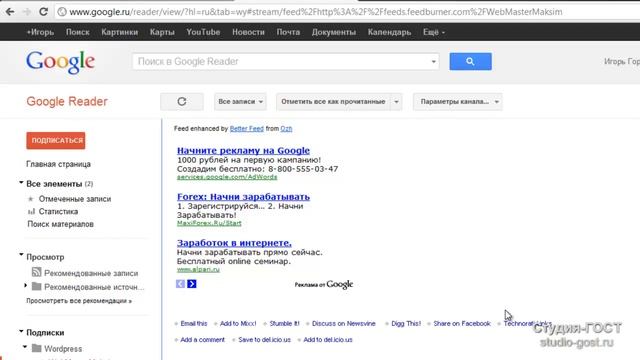Image resolution: width=640 pixels, height=360 pixels.
Task: Open Параметры канала dropdown
Action: pos(458,102)
